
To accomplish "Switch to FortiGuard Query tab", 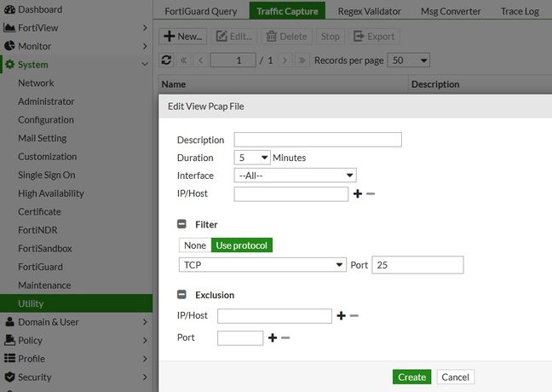I will [x=201, y=11].
